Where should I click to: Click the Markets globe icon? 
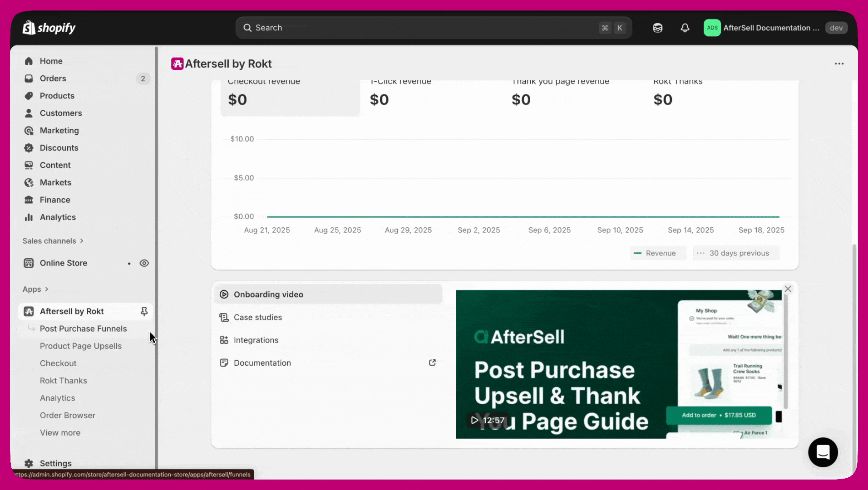click(x=29, y=182)
